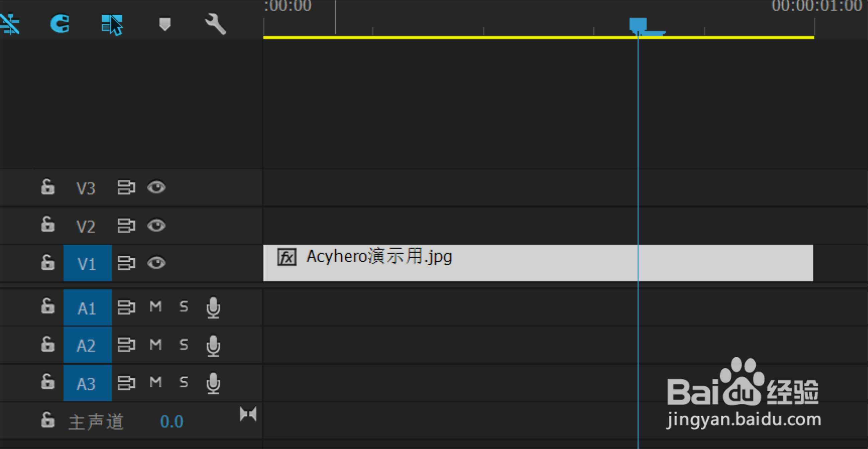
Task: Toggle sync lock on V3 track
Action: pos(126,187)
